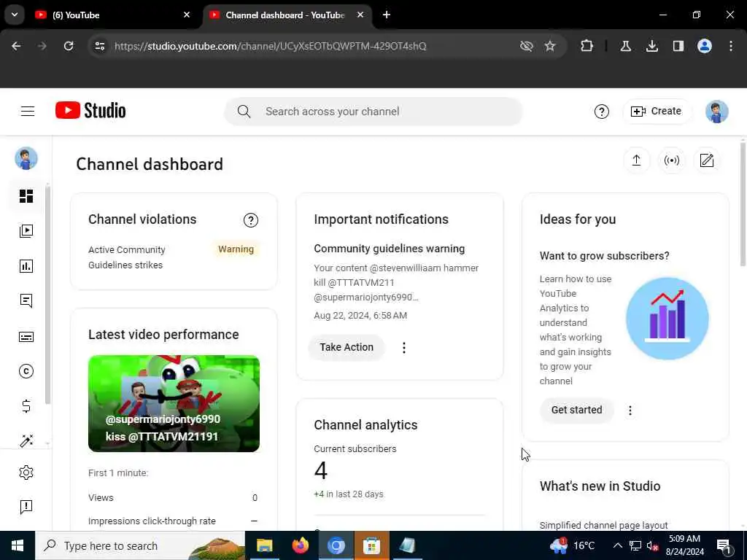
Task: Open the Copyright sidebar icon
Action: [26, 371]
